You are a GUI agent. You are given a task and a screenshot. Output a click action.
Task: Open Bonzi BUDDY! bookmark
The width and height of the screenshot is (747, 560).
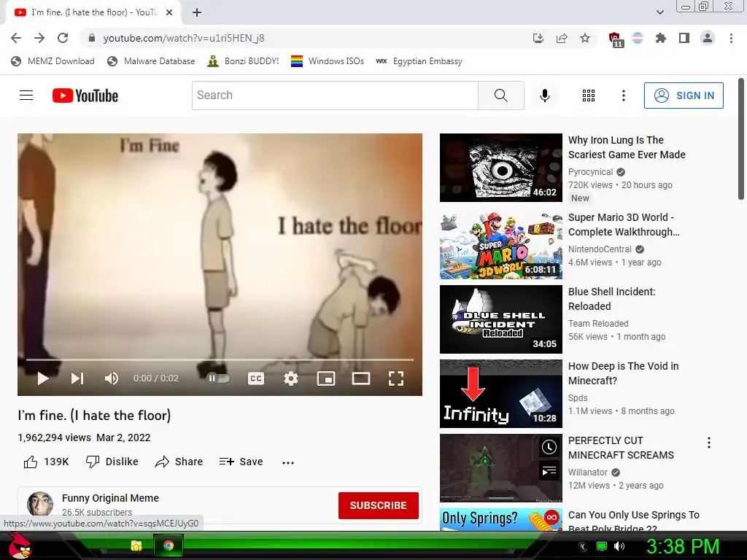(243, 61)
